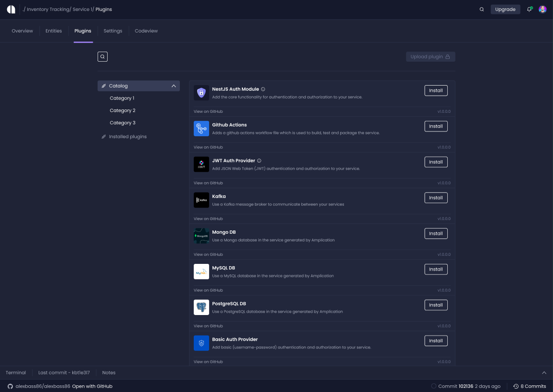Screen dimensions: 553x392
Task: Open your profile avatar menu
Action: (542, 9)
